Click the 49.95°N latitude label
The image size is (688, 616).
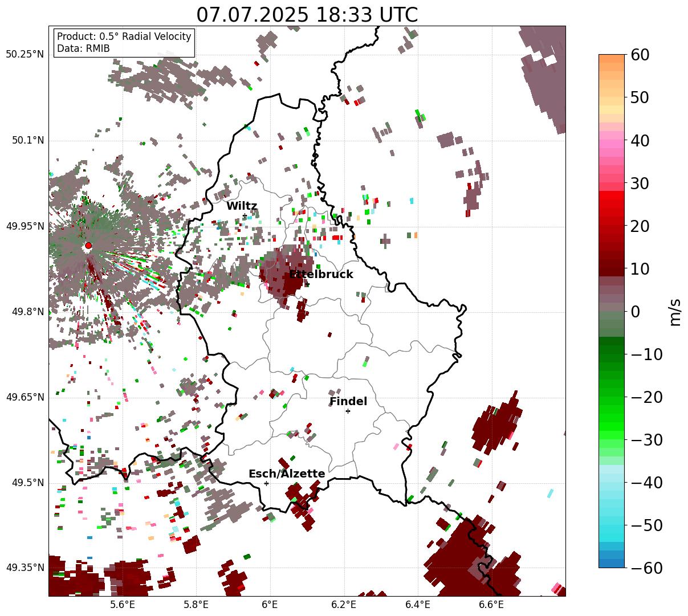(x=25, y=227)
